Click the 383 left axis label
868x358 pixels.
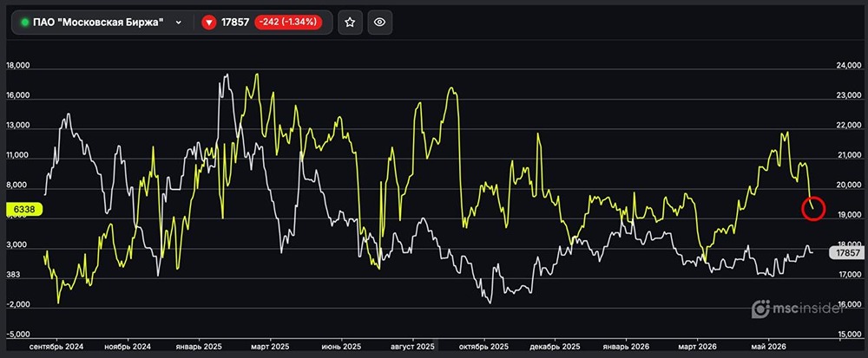[12, 275]
